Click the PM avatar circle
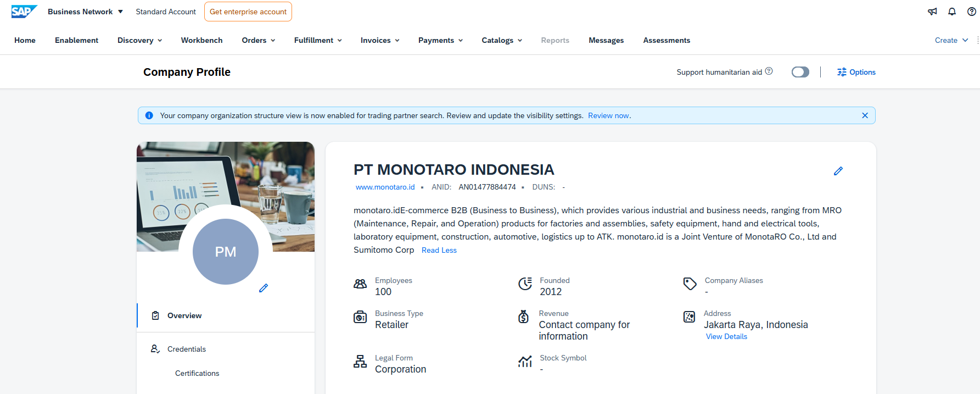The image size is (980, 394). point(226,252)
